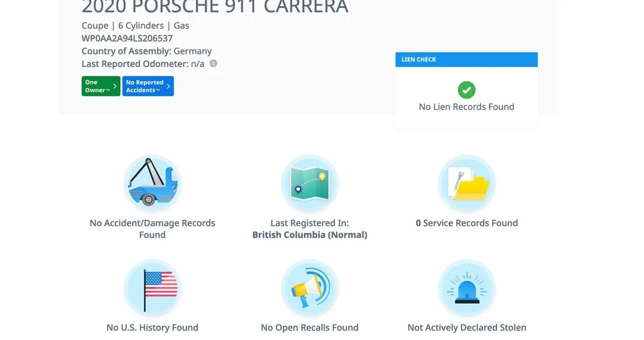
Task: Click the green checkmark in Lien Check
Action: [467, 90]
